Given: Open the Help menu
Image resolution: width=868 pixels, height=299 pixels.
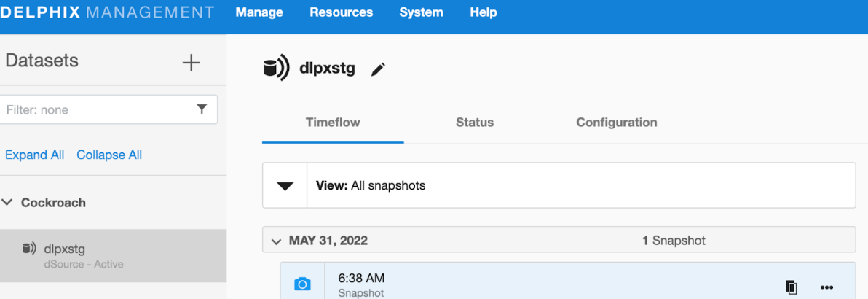Looking at the screenshot, I should (x=484, y=12).
